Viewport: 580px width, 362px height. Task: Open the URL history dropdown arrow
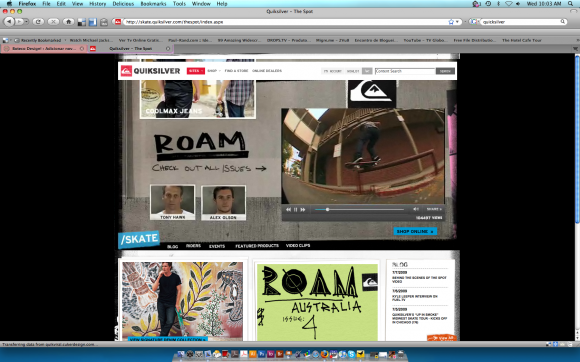pyautogui.click(x=458, y=22)
